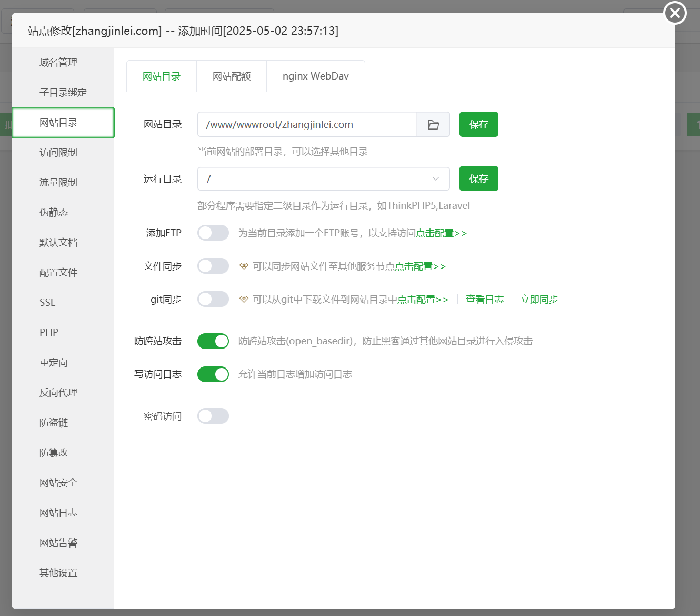The height and width of the screenshot is (616, 700).
Task: Disable the 防跨站攻击 toggle
Action: [213, 341]
